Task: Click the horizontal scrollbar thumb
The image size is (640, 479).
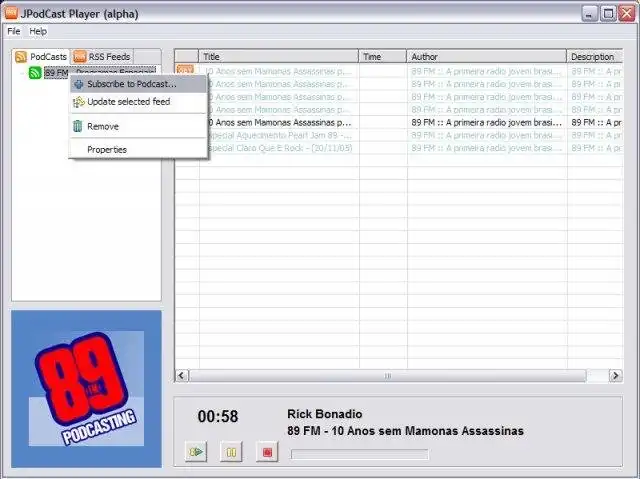Action: point(388,375)
